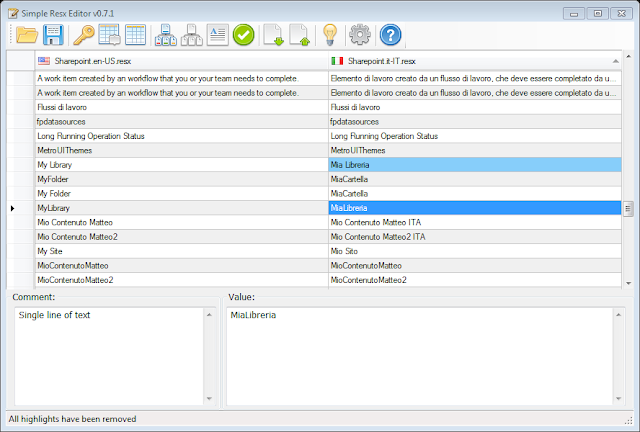Select the 'Mio Contenuto Matteo ITA' cell
640x432 pixels.
point(475,223)
